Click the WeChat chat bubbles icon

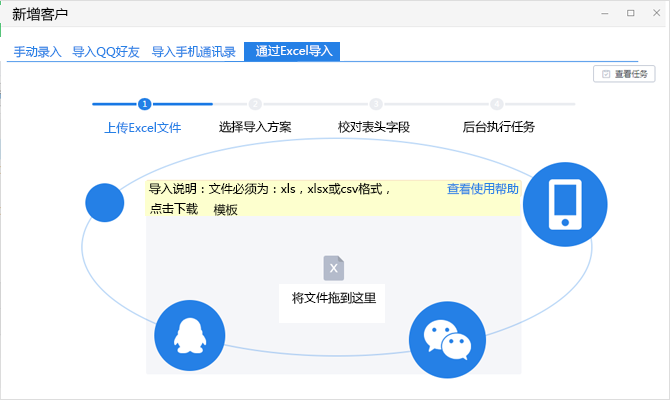(446, 342)
